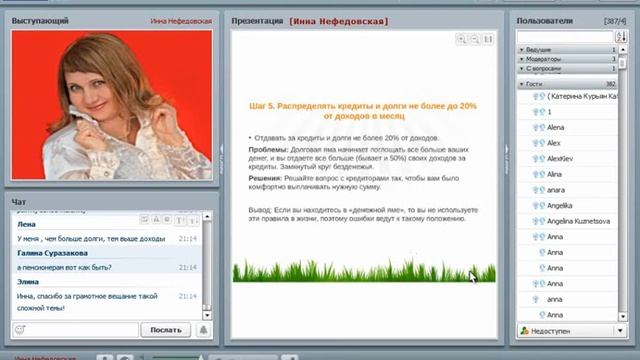
Task: Open the Недоступен status dropdown arrow
Action: coord(620,331)
